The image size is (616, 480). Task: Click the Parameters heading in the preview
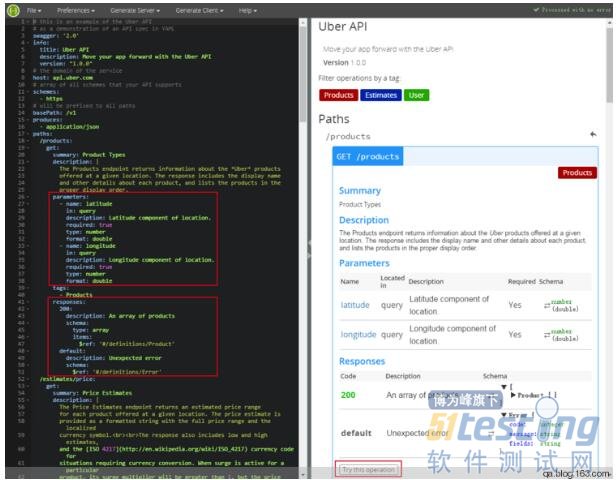coord(364,263)
